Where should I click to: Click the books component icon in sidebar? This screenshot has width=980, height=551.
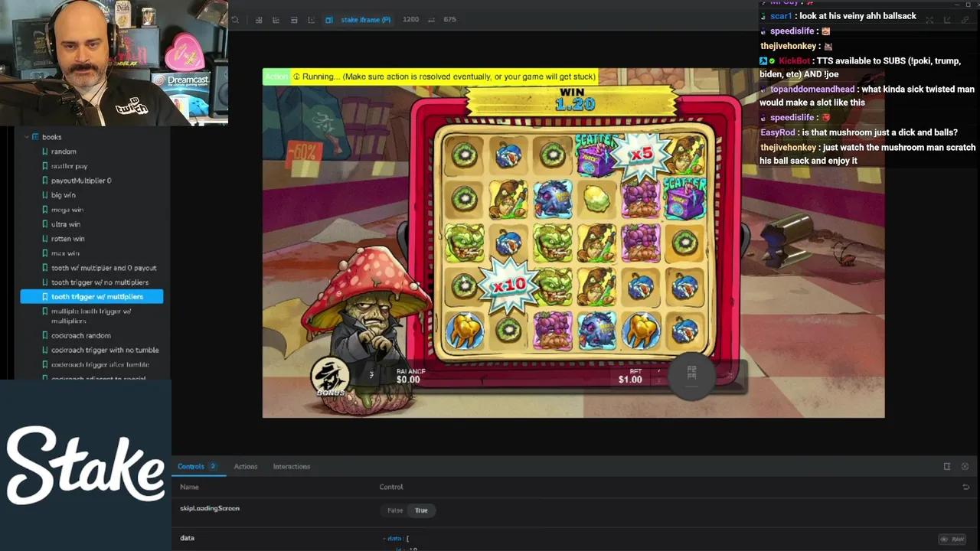point(35,137)
